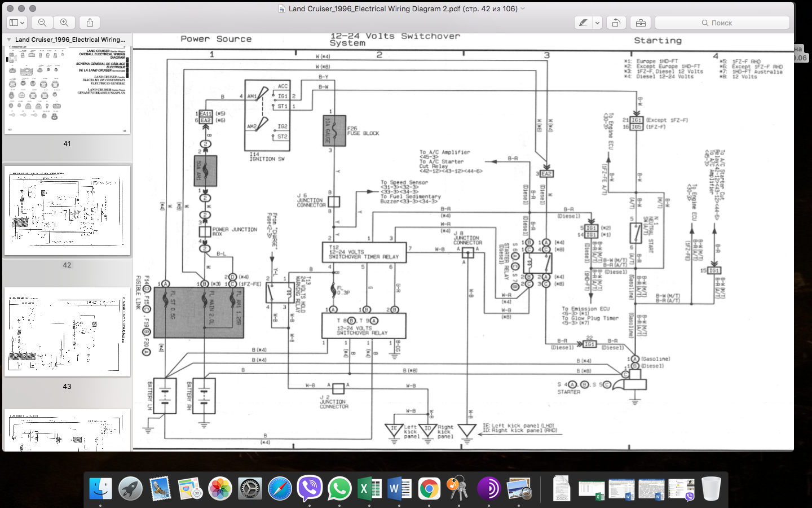Click 'Starting' heading on the diagram
The image size is (812, 508).
pos(657,41)
